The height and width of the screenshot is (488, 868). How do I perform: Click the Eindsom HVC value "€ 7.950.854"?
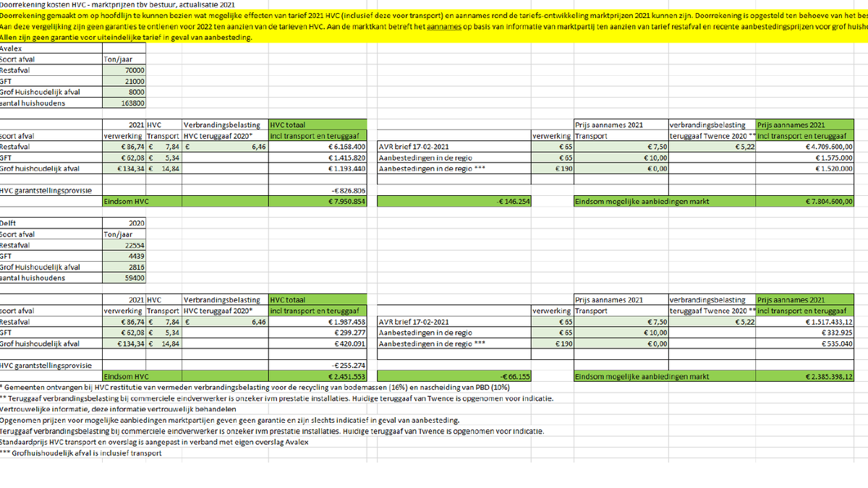pos(317,201)
